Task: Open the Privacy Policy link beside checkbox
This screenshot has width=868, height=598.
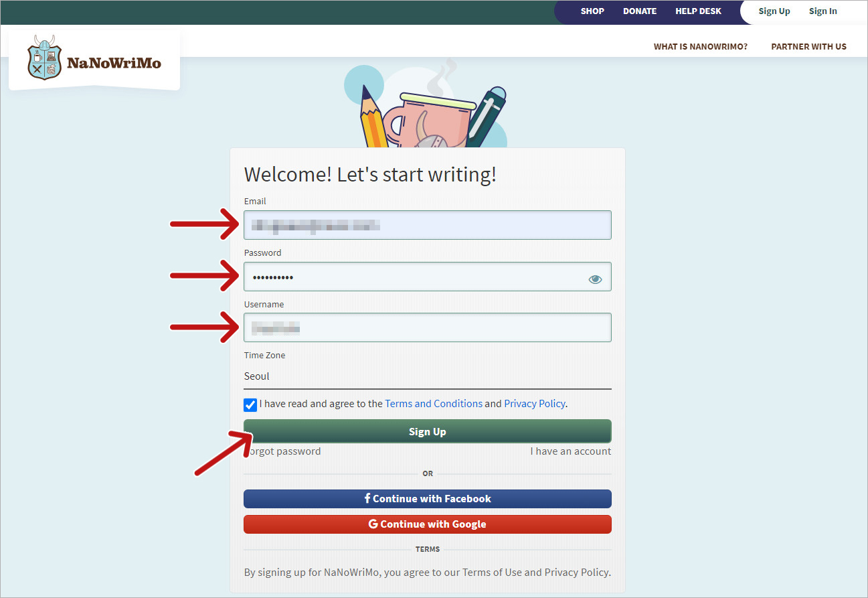Action: click(x=535, y=404)
